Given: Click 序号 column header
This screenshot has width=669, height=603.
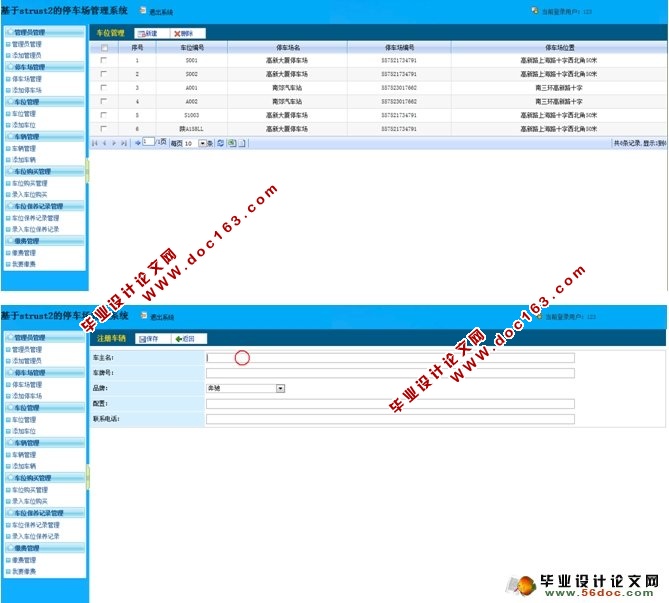Looking at the screenshot, I should [137, 48].
